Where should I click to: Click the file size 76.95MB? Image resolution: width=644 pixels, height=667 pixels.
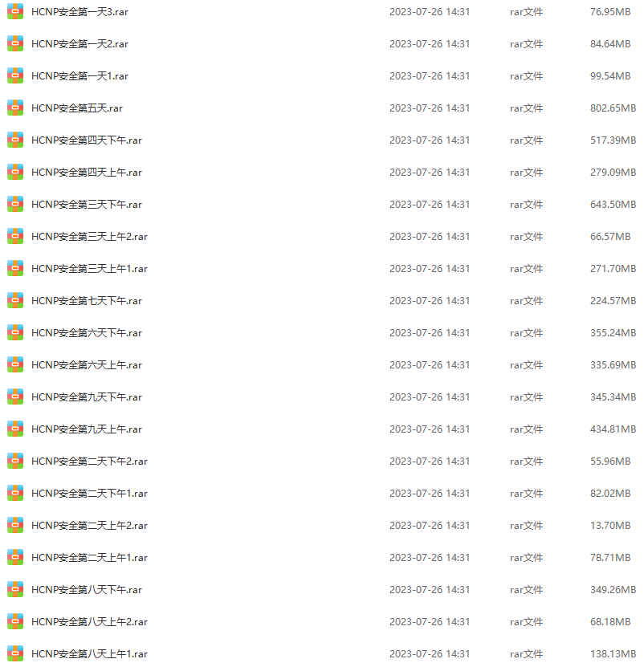click(x=610, y=12)
